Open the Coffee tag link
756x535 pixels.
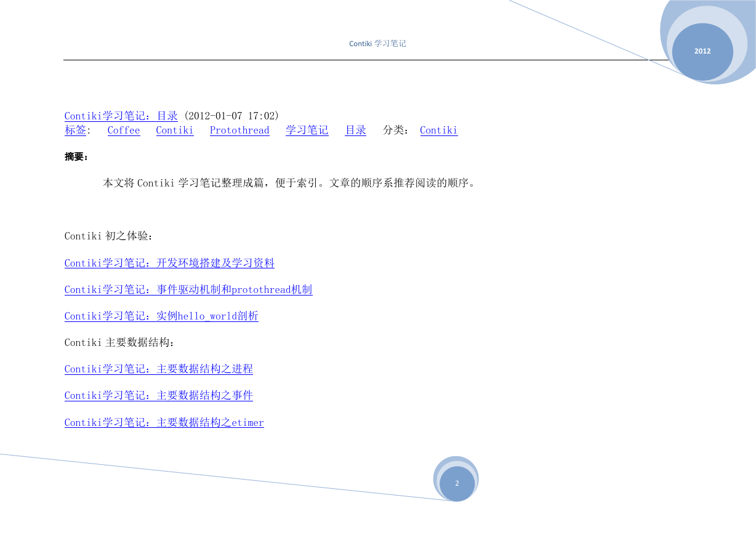pos(124,130)
